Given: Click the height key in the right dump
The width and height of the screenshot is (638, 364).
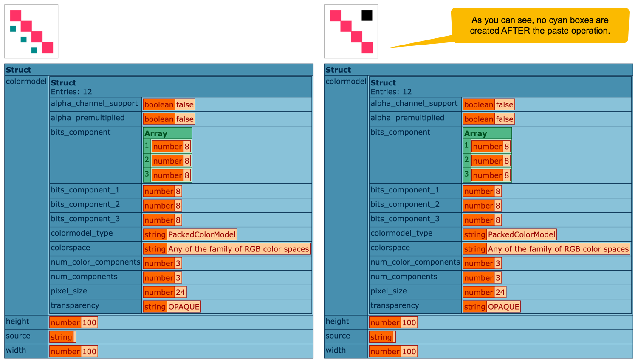Looking at the screenshot, I should [337, 322].
